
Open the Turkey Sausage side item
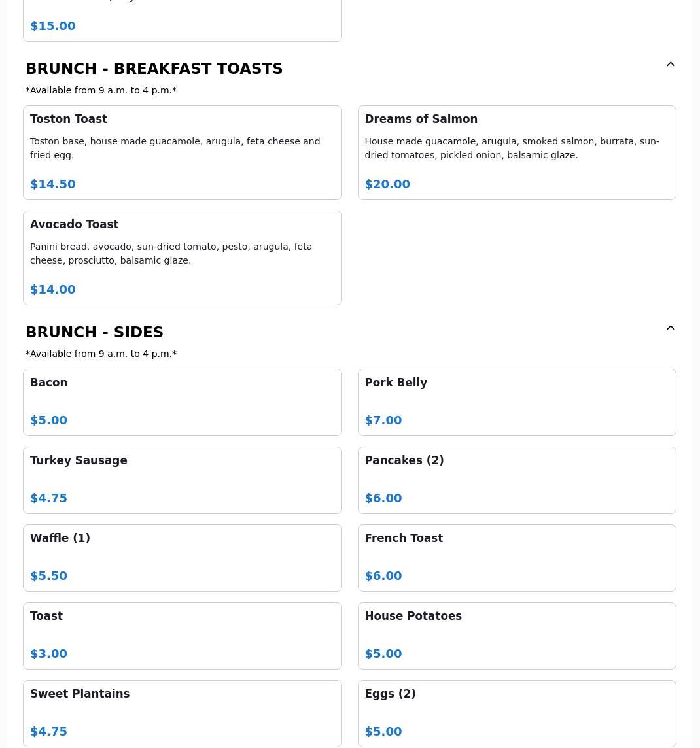pos(182,480)
